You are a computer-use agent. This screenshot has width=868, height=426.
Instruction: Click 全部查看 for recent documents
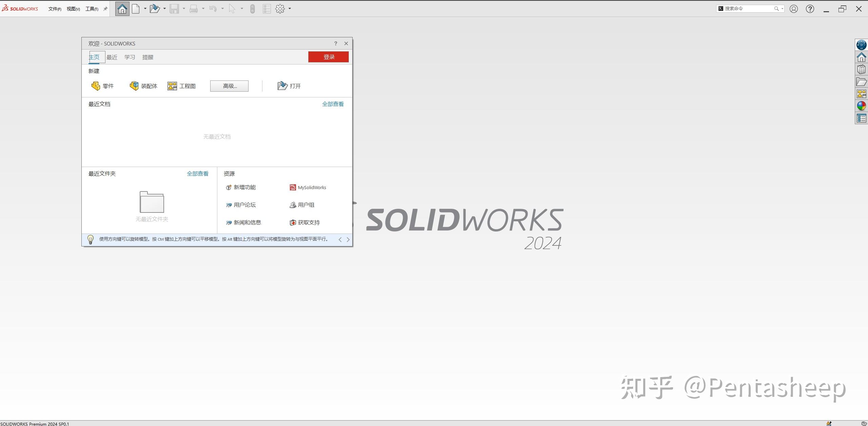pyautogui.click(x=333, y=104)
